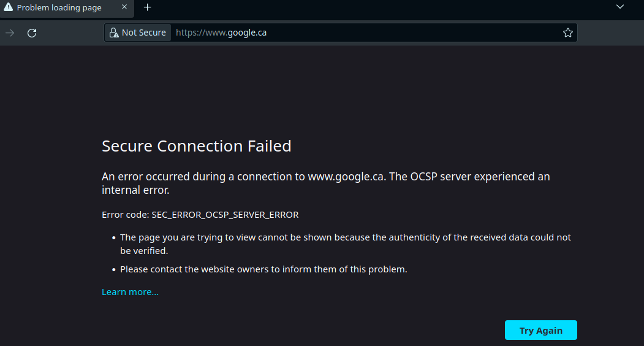Expand the list all tabs chevron
Viewport: 644px width, 346px height.
[619, 7]
